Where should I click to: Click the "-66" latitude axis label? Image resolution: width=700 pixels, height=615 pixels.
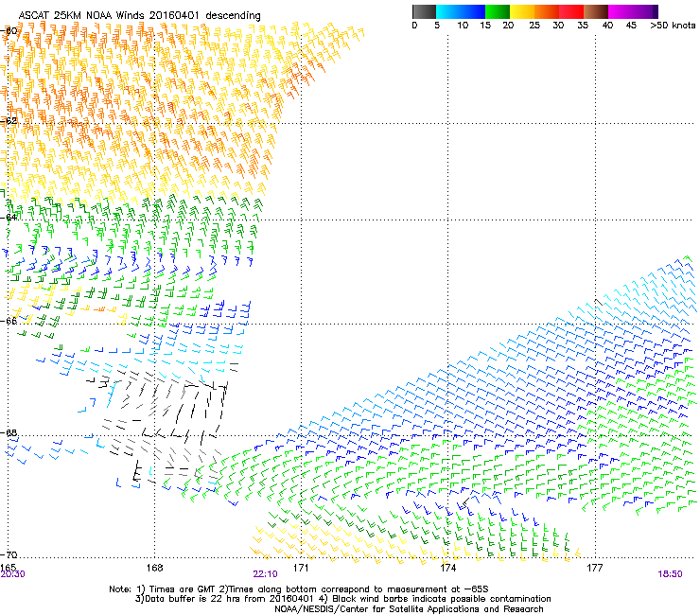point(9,321)
